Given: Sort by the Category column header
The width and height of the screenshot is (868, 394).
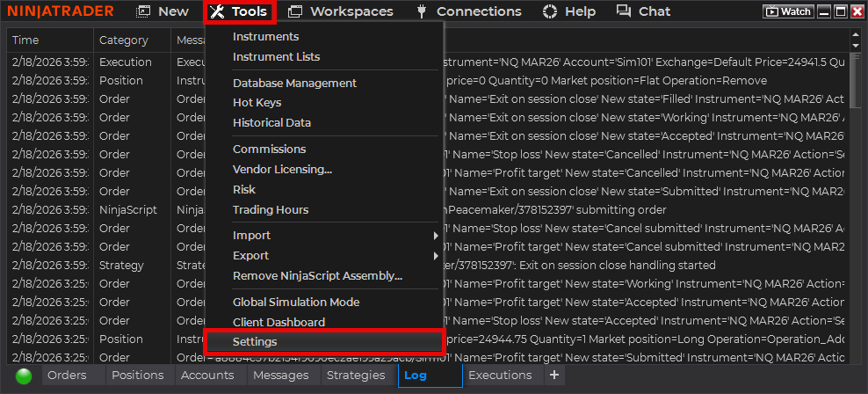Looking at the screenshot, I should click(123, 40).
